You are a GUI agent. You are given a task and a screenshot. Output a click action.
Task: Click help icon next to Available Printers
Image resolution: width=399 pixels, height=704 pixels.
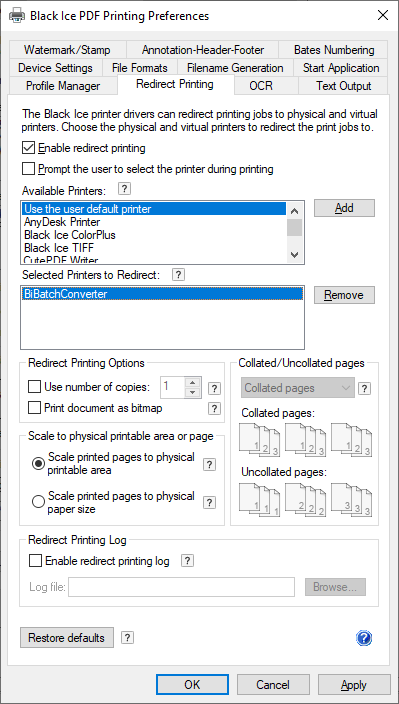point(125,189)
